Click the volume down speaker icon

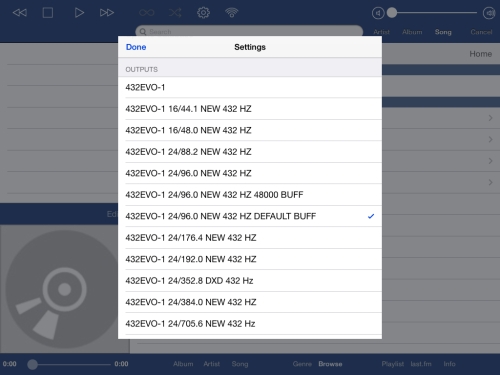[378, 13]
